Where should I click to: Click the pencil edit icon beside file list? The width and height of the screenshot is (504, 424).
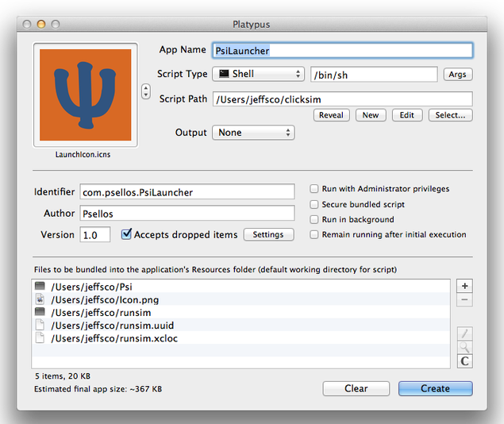(465, 332)
